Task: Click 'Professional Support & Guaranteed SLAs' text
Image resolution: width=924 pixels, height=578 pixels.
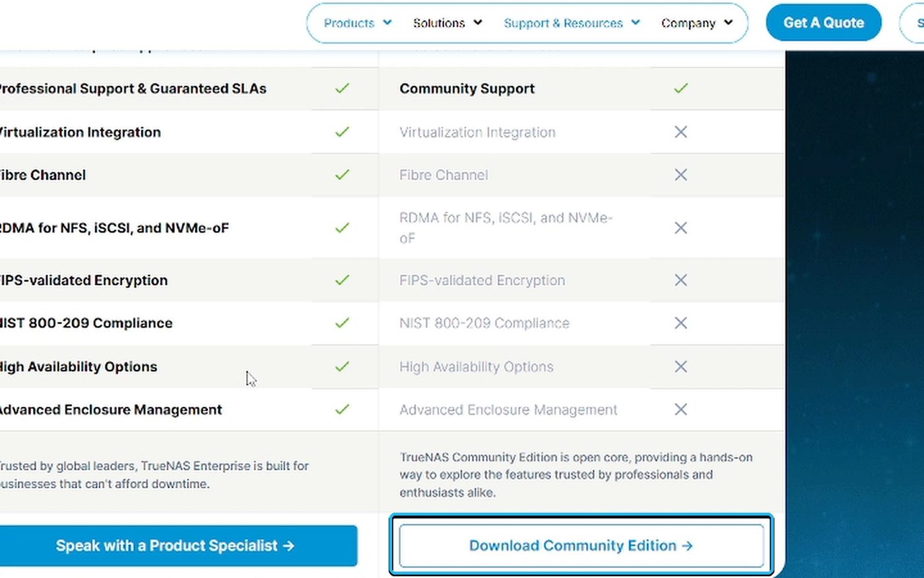Action: click(133, 89)
